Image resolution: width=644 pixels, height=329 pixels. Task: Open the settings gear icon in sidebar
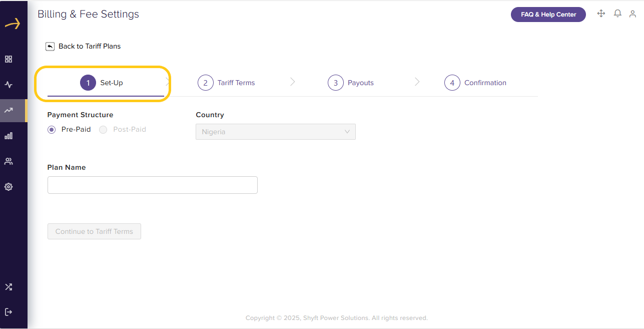coord(9,187)
